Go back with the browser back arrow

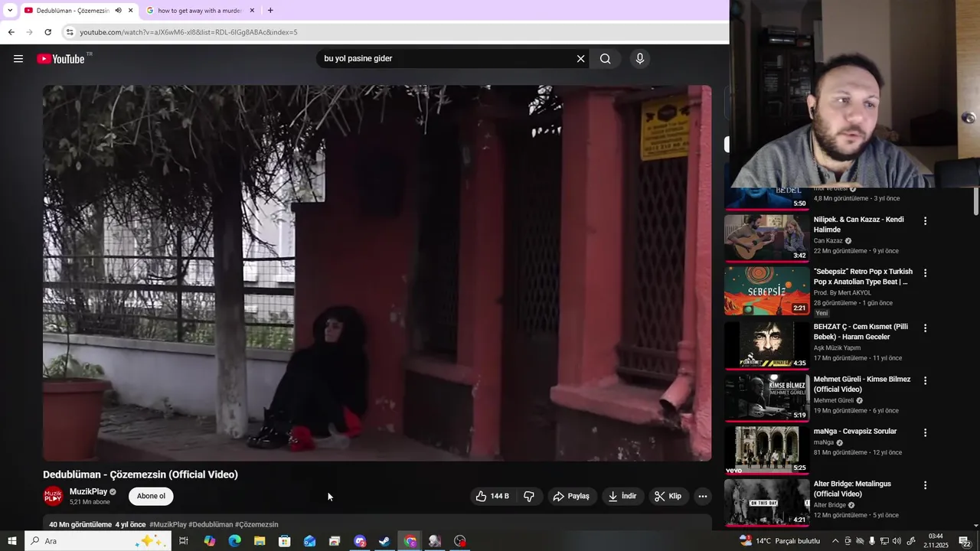coord(11,32)
